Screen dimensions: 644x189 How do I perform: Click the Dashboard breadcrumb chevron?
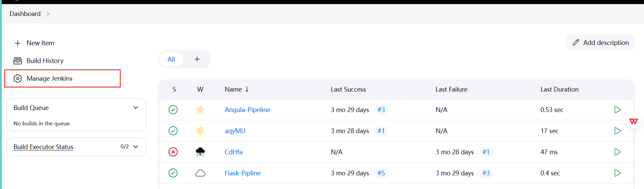48,14
